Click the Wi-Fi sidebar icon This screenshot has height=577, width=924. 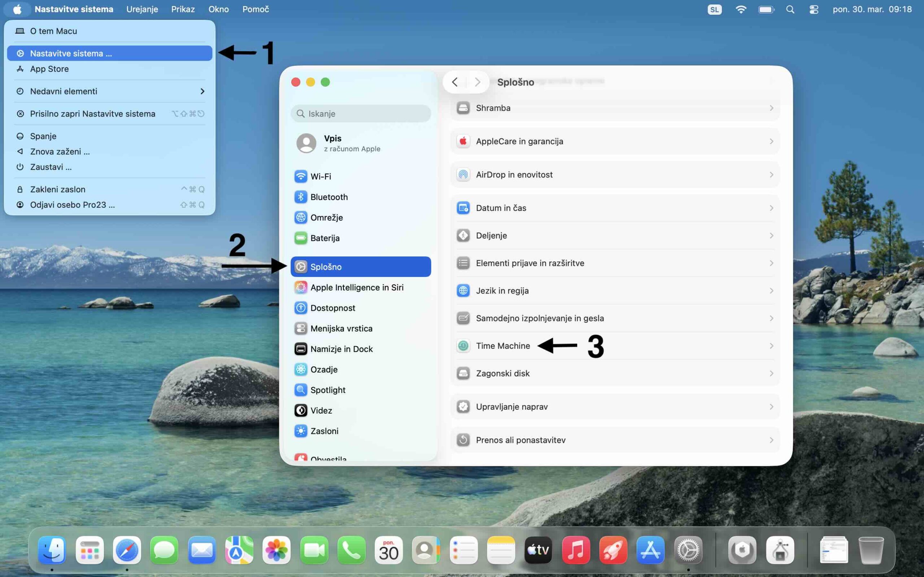pos(301,176)
